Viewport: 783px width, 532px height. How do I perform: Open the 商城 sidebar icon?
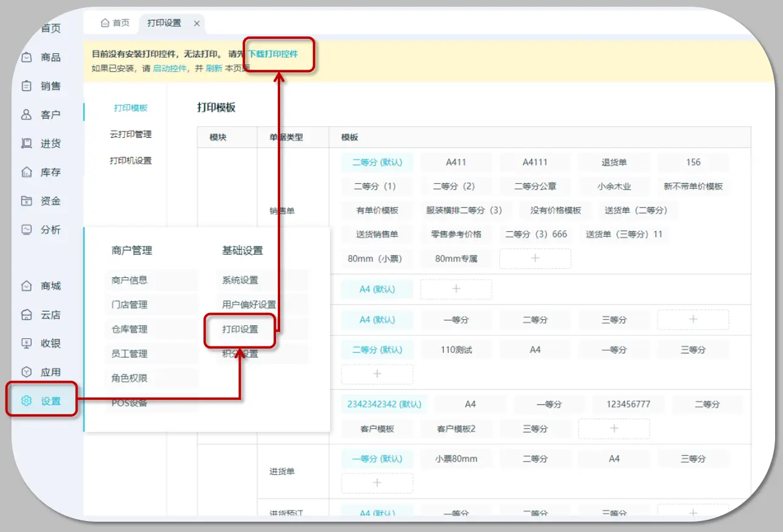click(x=27, y=286)
